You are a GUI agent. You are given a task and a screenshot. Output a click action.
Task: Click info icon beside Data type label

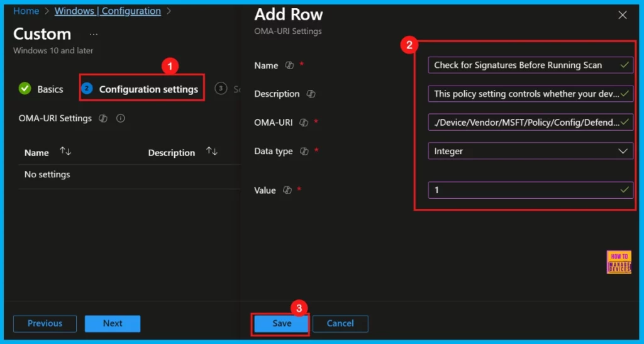304,151
